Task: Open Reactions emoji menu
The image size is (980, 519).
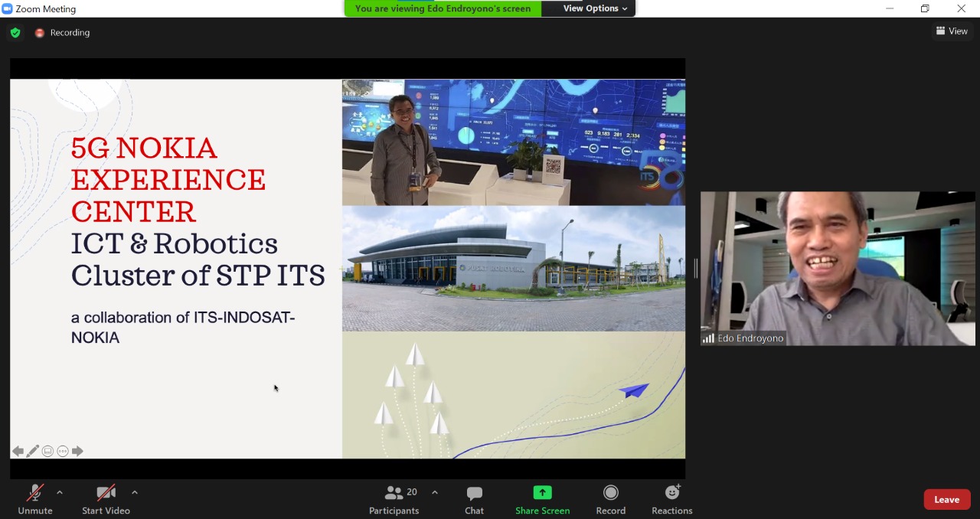Action: click(671, 499)
